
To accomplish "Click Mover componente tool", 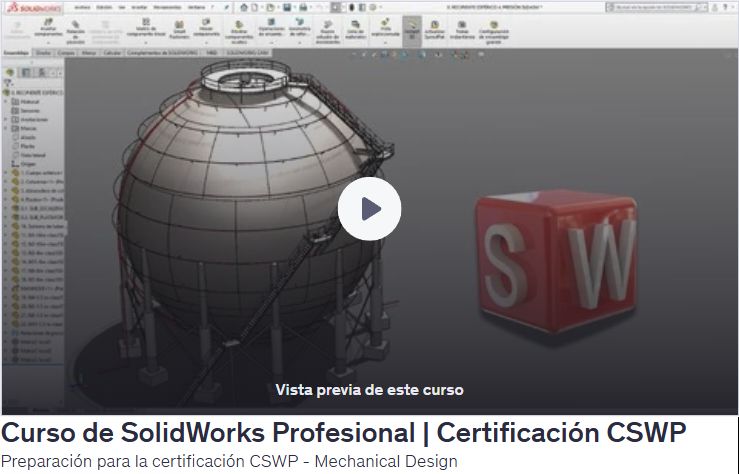I will point(206,29).
